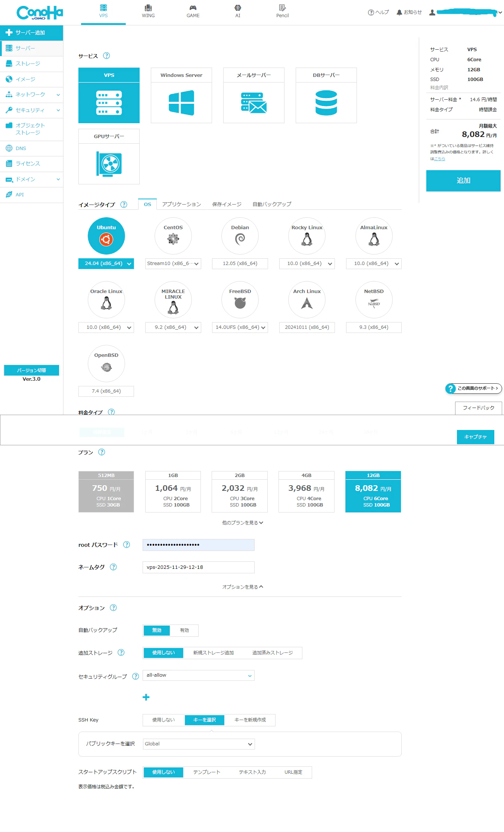Image resolution: width=504 pixels, height=832 pixels.
Task: Choose the AlmaLinux icon
Action: coord(374,236)
